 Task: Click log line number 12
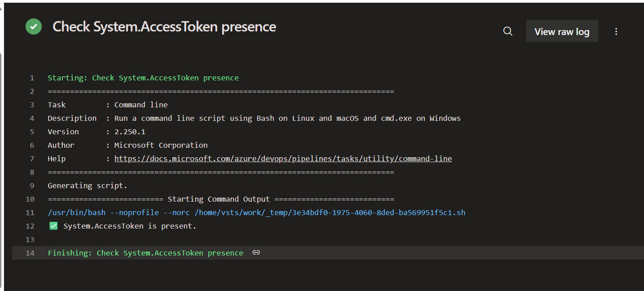point(30,226)
